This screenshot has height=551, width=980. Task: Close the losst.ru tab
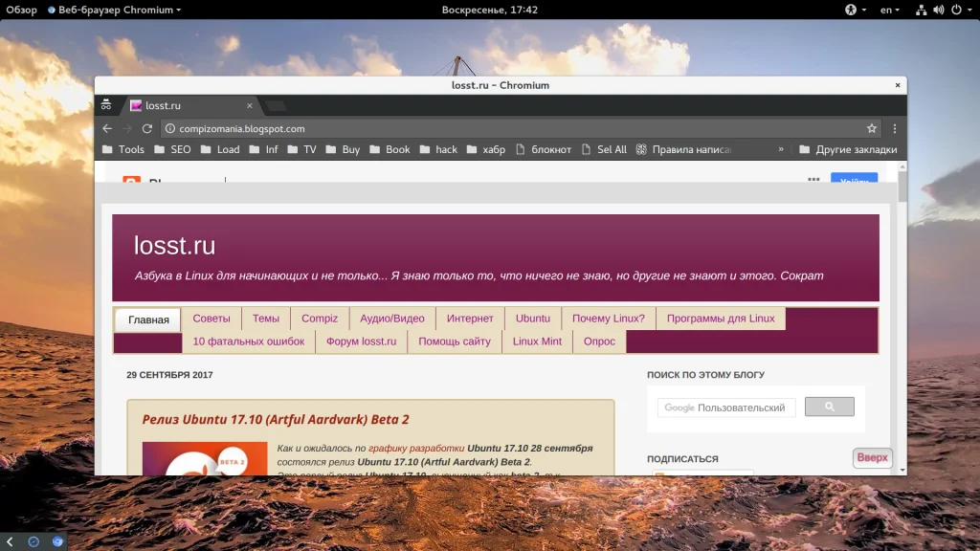250,105
